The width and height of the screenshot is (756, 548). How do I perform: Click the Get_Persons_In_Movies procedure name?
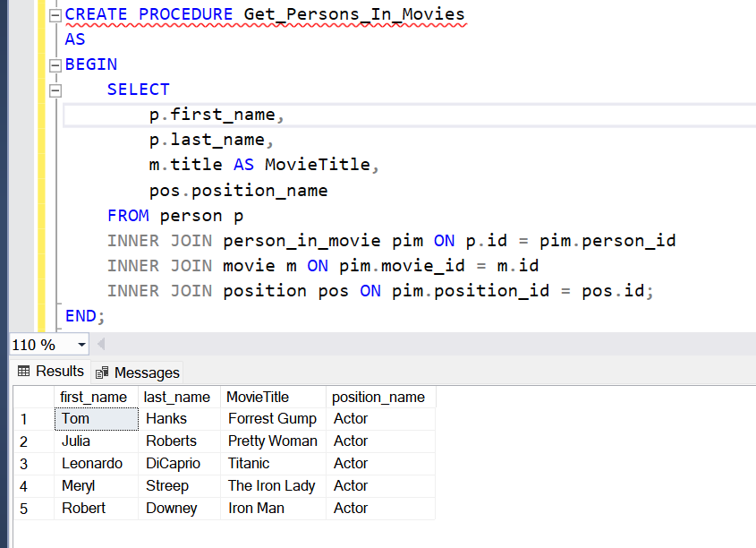(x=354, y=14)
